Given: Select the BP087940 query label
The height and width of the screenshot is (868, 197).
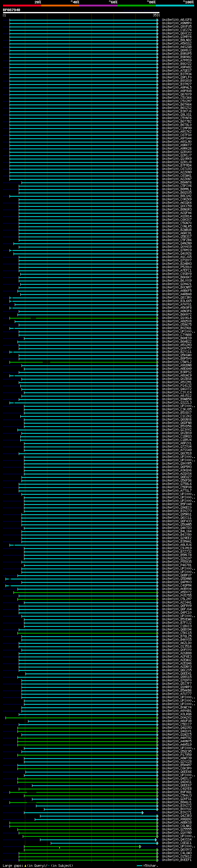Looking at the screenshot, I should [11, 10].
